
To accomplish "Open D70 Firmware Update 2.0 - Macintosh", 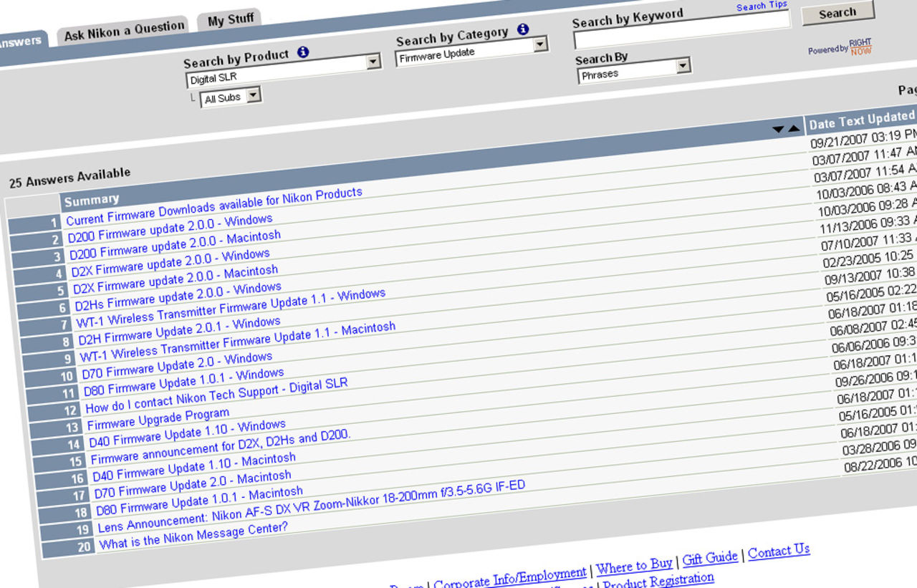I will click(193, 485).
